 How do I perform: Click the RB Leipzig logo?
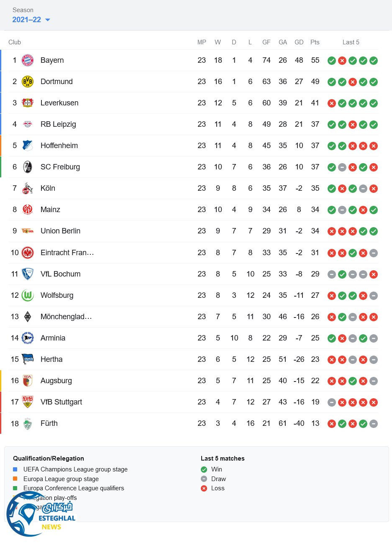pos(28,124)
